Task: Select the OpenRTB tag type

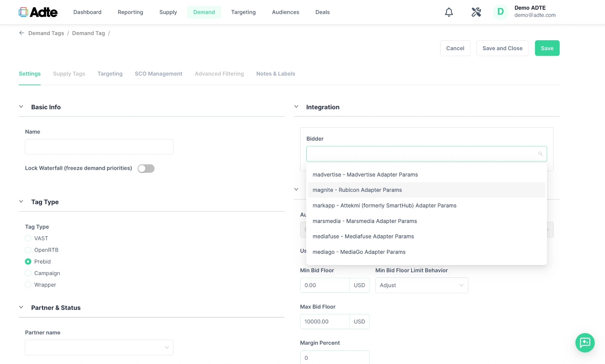Action: (x=28, y=250)
